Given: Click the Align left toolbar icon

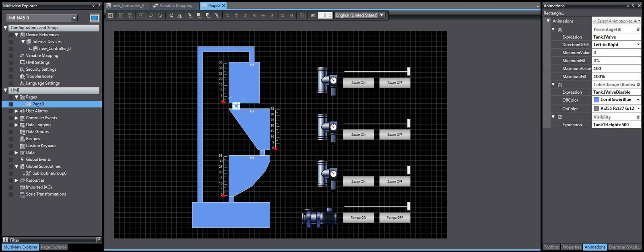Looking at the screenshot, I should 227,15.
